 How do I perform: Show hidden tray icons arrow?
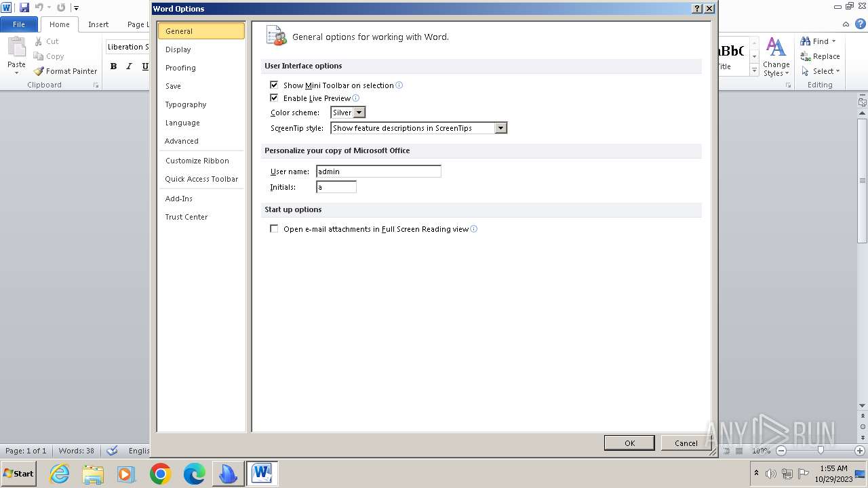[756, 473]
